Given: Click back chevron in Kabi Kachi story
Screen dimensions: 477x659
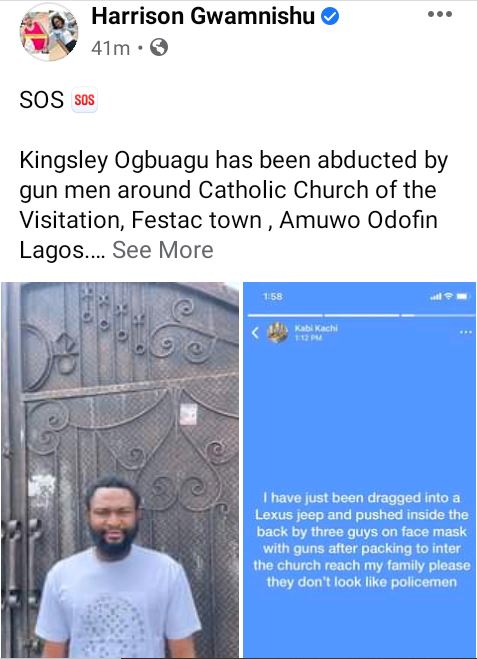Looking at the screenshot, I should coord(255,333).
